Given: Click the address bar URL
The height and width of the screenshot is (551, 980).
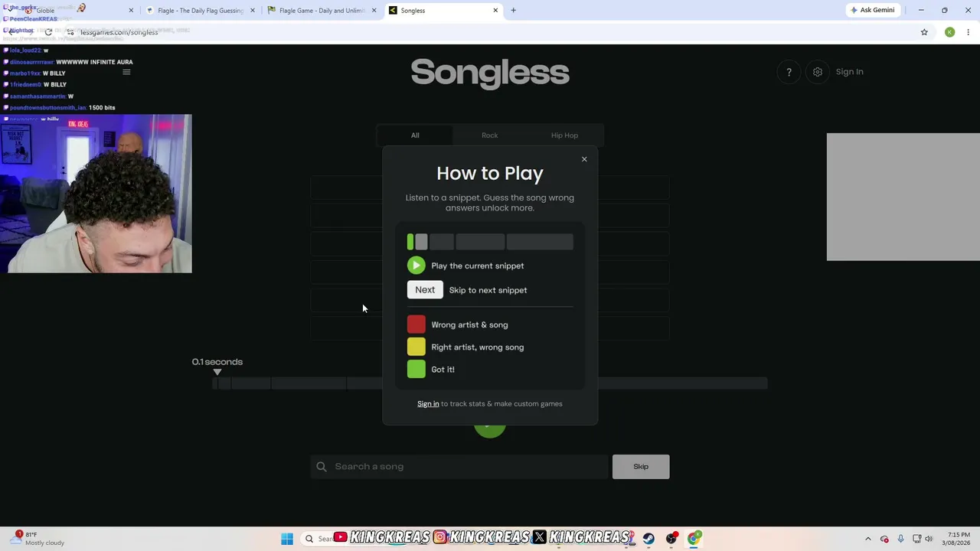Looking at the screenshot, I should point(119,32).
